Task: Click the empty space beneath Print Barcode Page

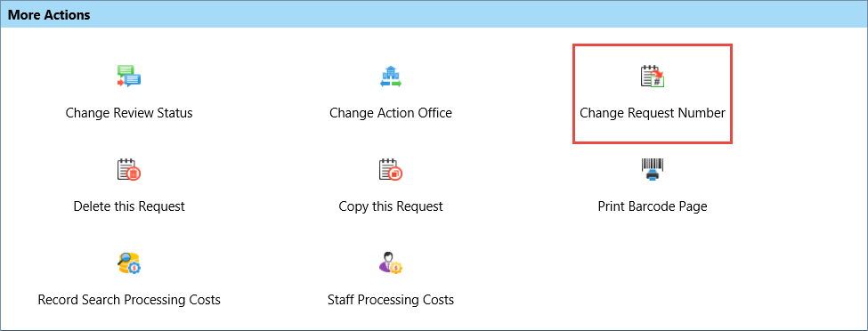Action: point(652,277)
